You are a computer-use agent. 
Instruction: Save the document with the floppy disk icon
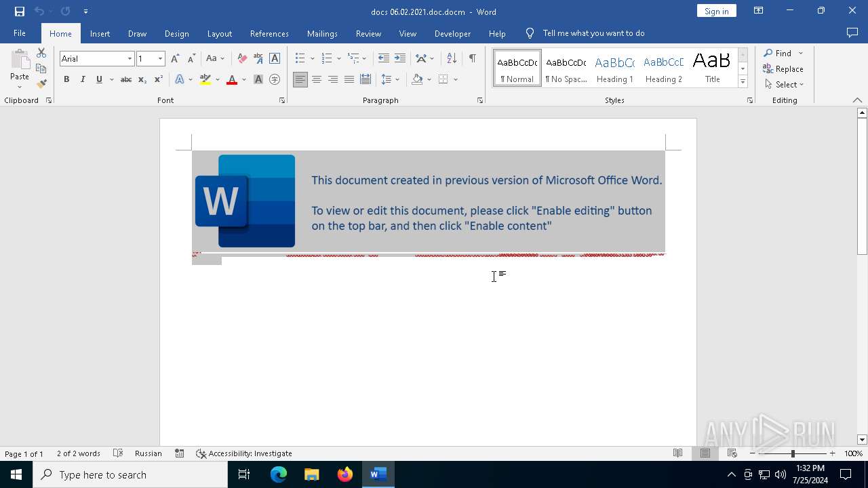[19, 12]
